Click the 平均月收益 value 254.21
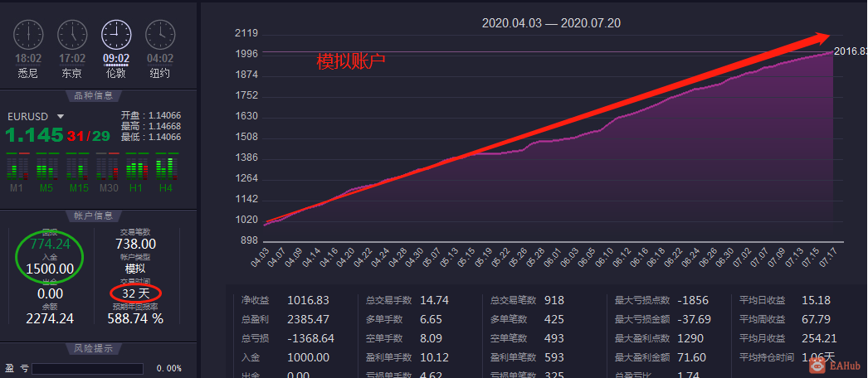Screen dimensions: 868x378 819,338
